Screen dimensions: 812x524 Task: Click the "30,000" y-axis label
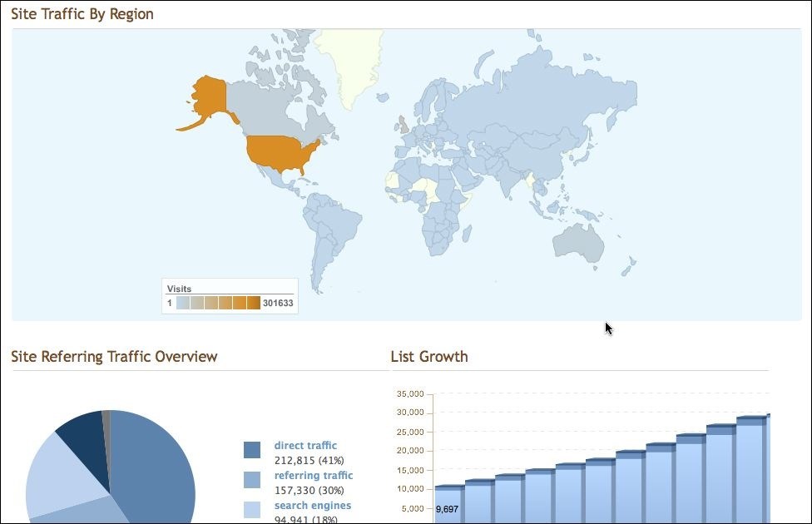pos(410,413)
